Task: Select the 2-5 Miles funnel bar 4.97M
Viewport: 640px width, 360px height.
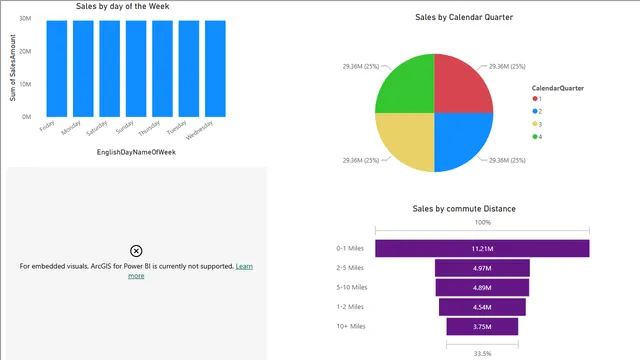Action: (482, 268)
